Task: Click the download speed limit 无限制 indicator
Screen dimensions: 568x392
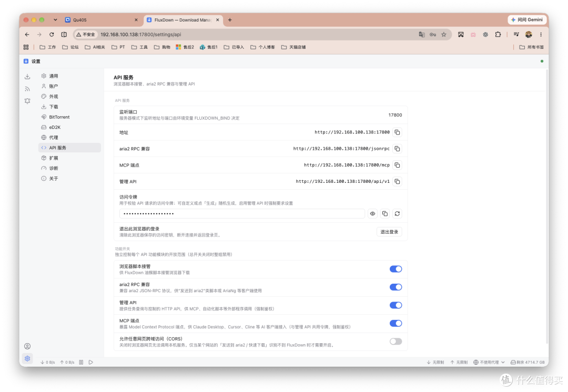Action: coord(435,362)
